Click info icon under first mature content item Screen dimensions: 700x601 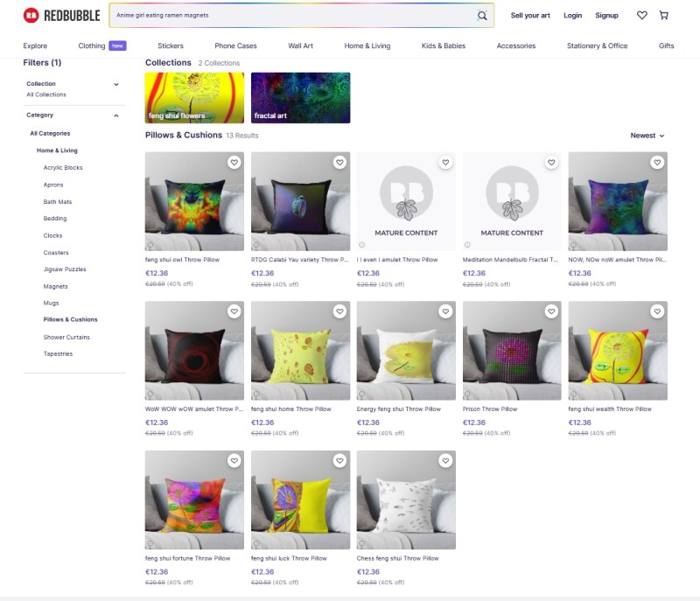(x=361, y=245)
